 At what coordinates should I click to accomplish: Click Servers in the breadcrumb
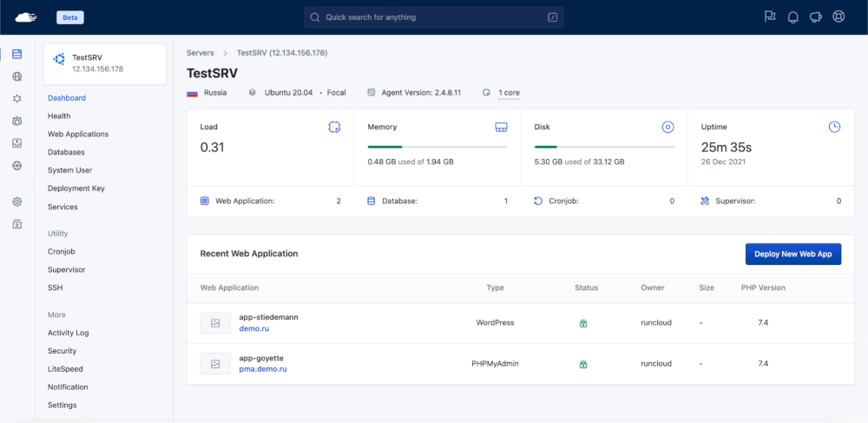coord(200,53)
